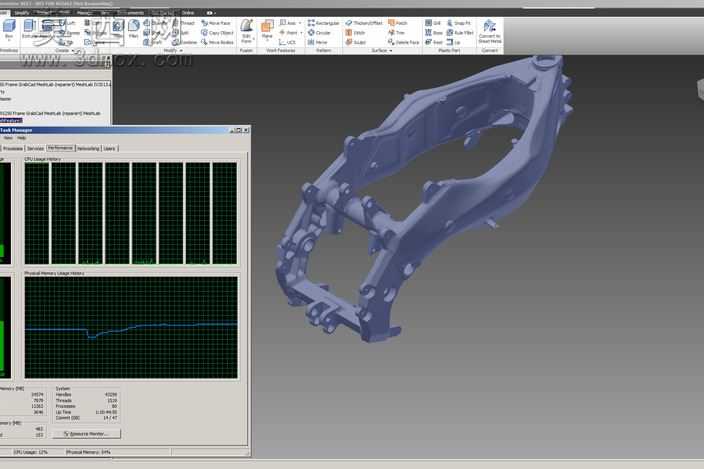704x469 pixels.
Task: Select the Performance tab in Task Manager
Action: [60, 148]
